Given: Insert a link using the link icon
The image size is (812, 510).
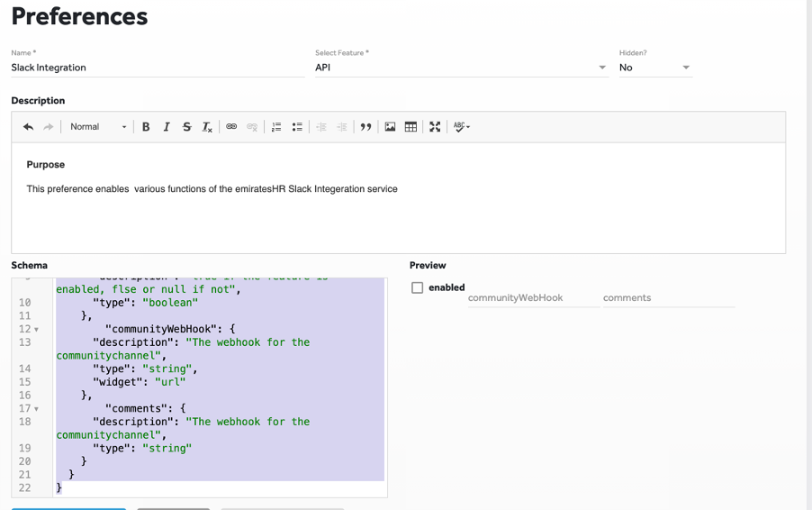Looking at the screenshot, I should 231,126.
